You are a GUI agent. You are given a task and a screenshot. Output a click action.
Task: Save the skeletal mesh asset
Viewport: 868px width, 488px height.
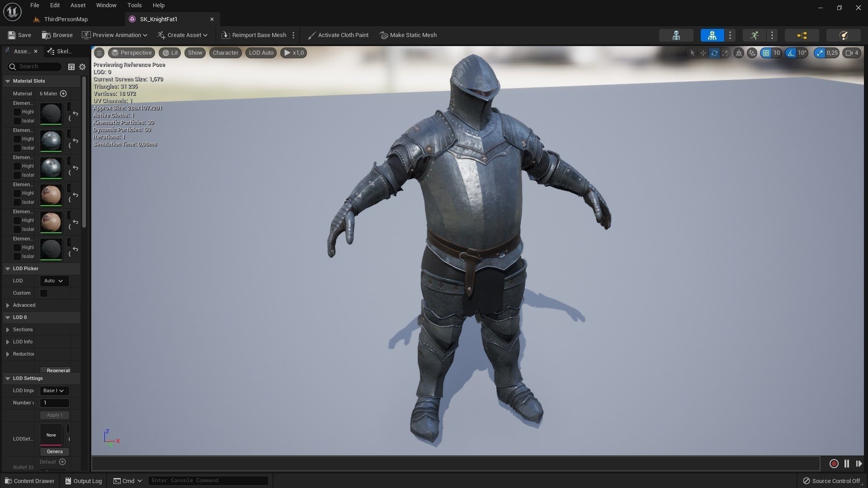[19, 35]
